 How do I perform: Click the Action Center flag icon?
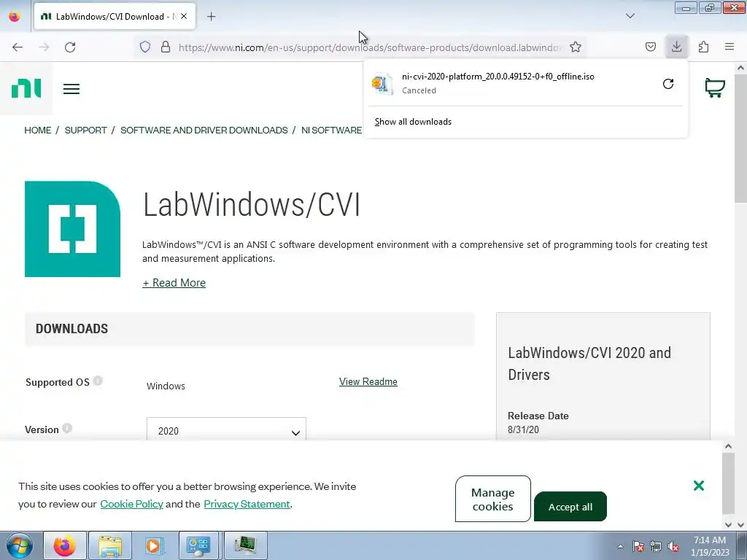pyautogui.click(x=638, y=546)
